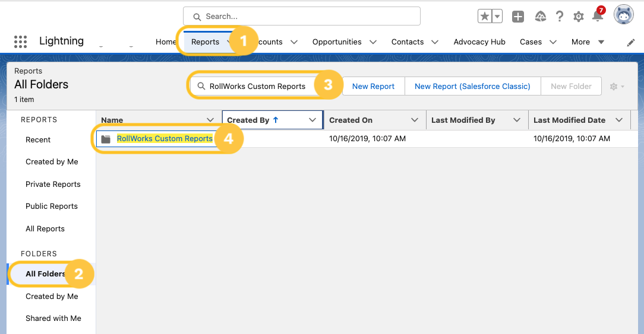
Task: Expand the Opportunities tab dropdown chevron
Action: pyautogui.click(x=373, y=42)
